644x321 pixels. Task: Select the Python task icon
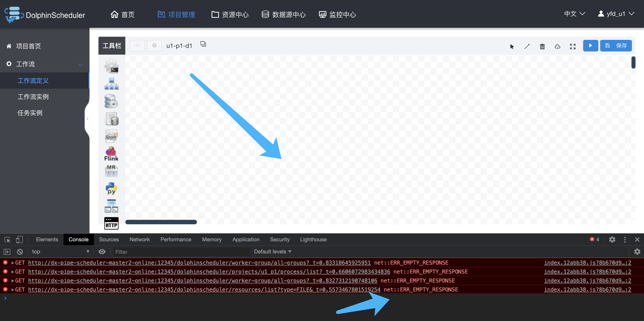pos(111,188)
